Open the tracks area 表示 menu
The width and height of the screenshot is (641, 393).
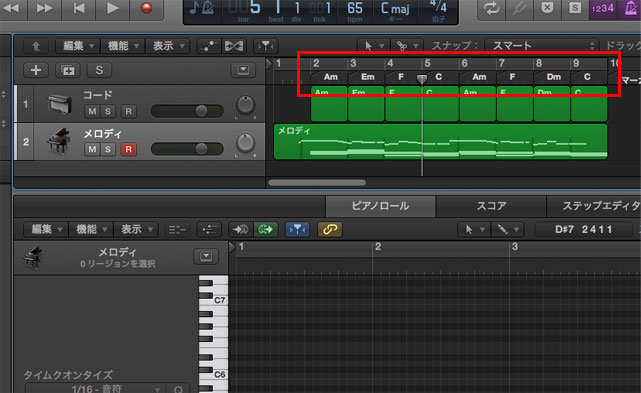click(x=168, y=46)
